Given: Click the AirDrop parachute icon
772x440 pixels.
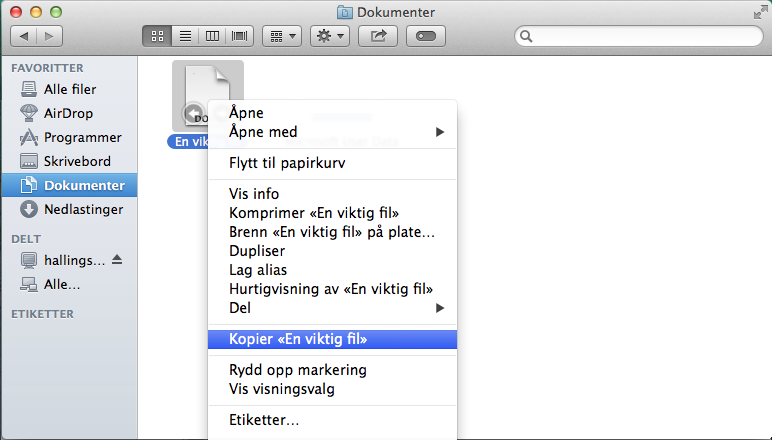Looking at the screenshot, I should pos(29,113).
